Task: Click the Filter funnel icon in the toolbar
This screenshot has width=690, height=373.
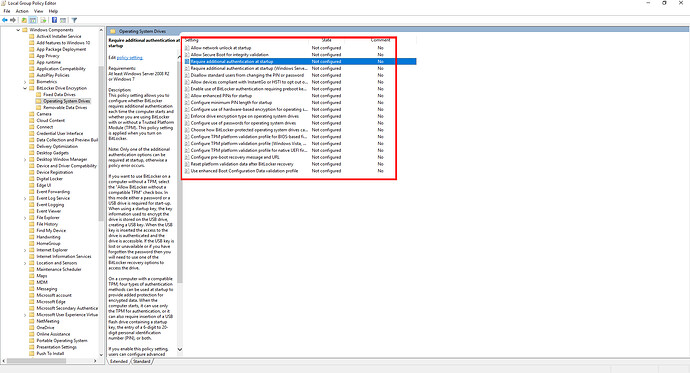Action: pos(74,20)
